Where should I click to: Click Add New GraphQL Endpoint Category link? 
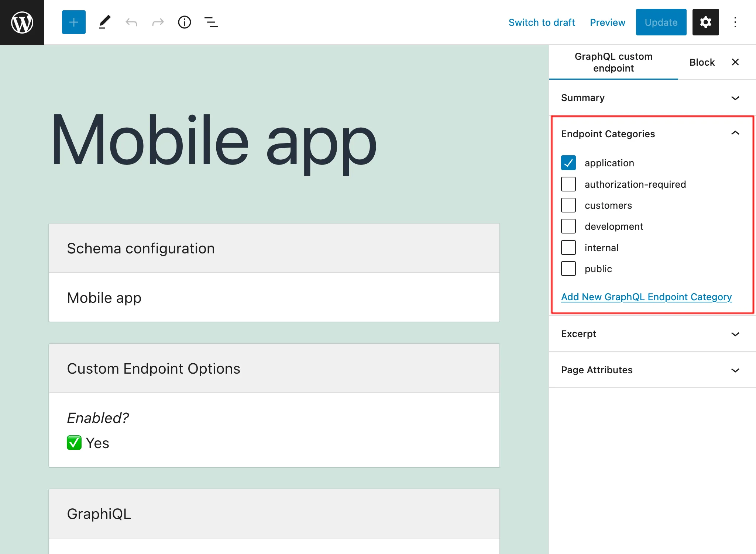(x=646, y=297)
